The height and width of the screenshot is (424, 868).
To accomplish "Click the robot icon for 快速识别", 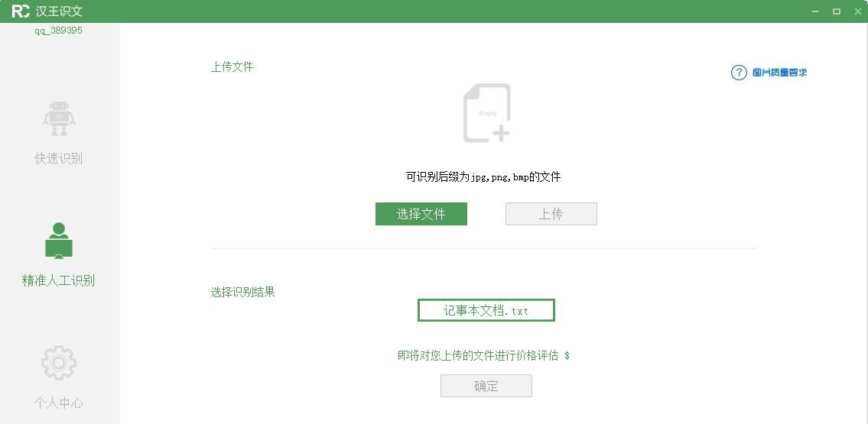I will tap(59, 118).
